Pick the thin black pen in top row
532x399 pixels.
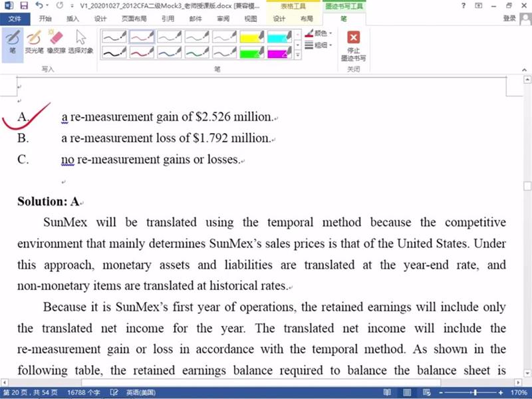tap(114, 37)
